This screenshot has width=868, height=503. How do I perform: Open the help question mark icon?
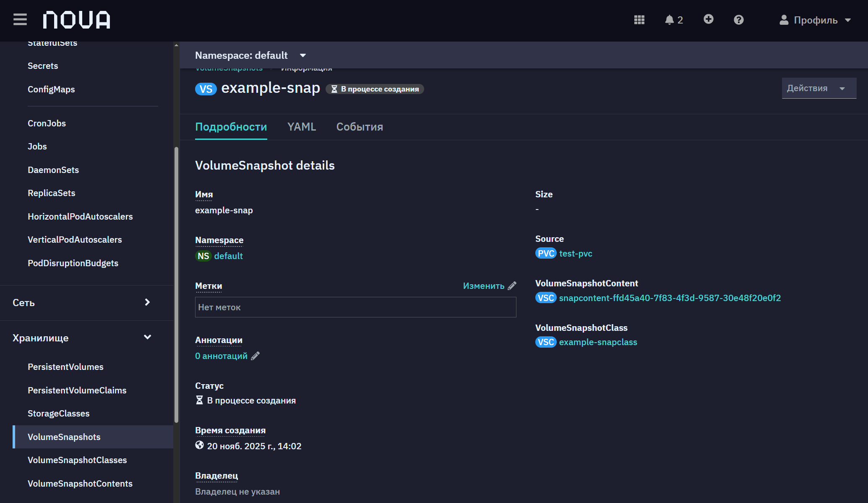pos(738,20)
